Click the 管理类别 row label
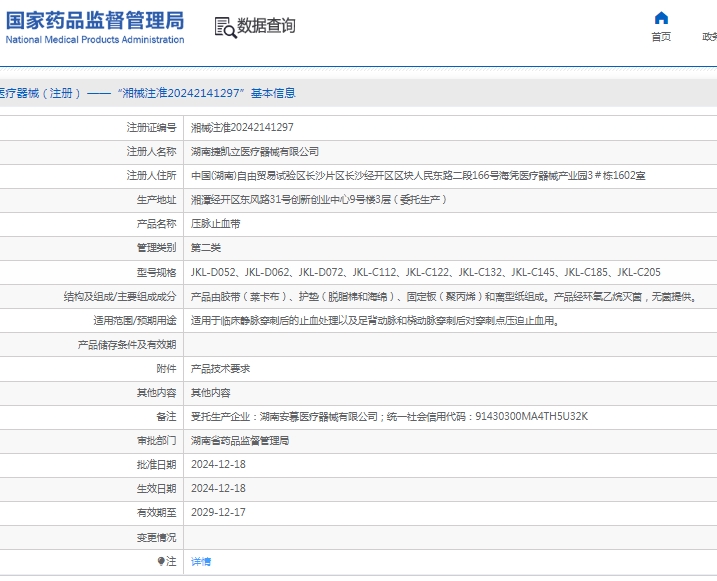The height and width of the screenshot is (581, 717). (156, 248)
